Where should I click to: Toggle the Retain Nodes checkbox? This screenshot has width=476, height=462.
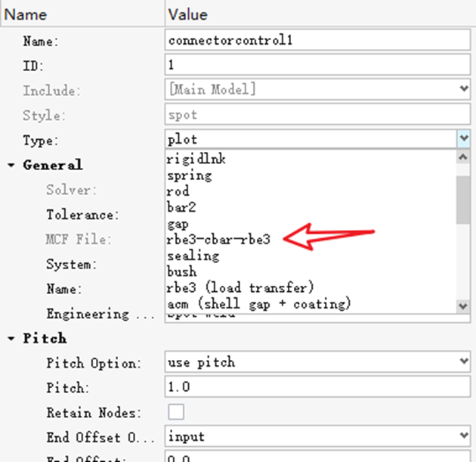click(x=176, y=412)
